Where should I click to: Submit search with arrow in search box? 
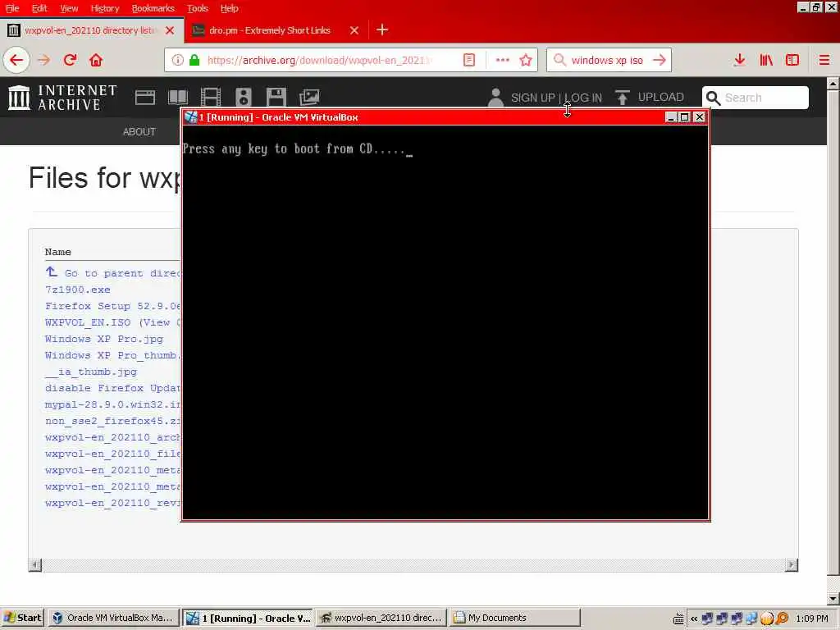click(659, 60)
